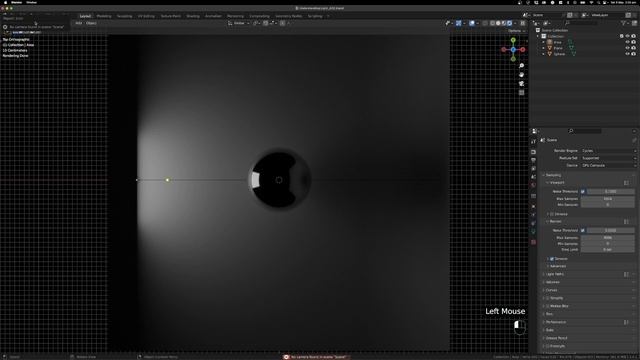640x360 pixels.
Task: Open the Tool properties tab
Action: (533, 142)
